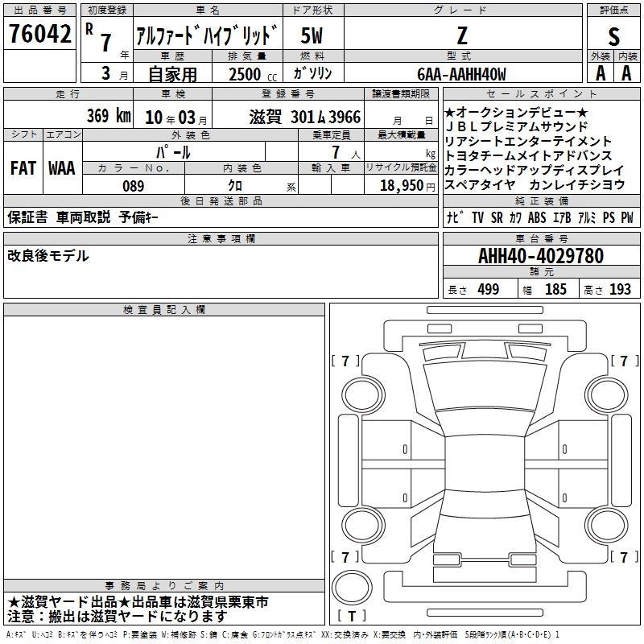Click the exterior grade A under 外装

point(600,73)
